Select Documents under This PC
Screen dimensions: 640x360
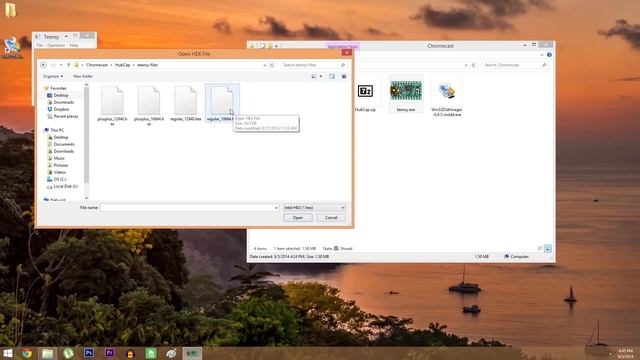64,144
